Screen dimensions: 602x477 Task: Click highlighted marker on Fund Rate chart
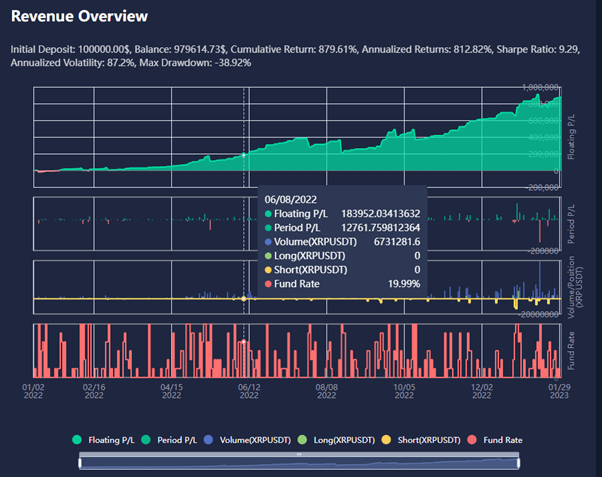244,341
